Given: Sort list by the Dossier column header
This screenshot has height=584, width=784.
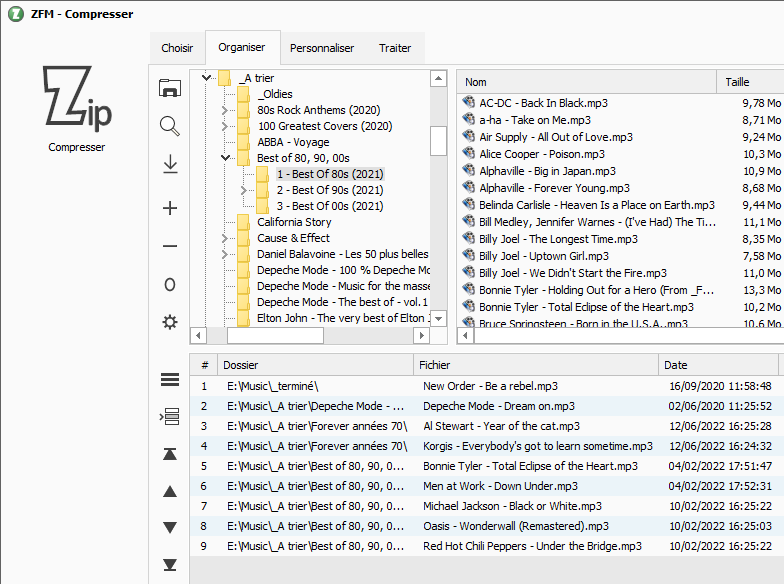Looking at the screenshot, I should pyautogui.click(x=315, y=365).
